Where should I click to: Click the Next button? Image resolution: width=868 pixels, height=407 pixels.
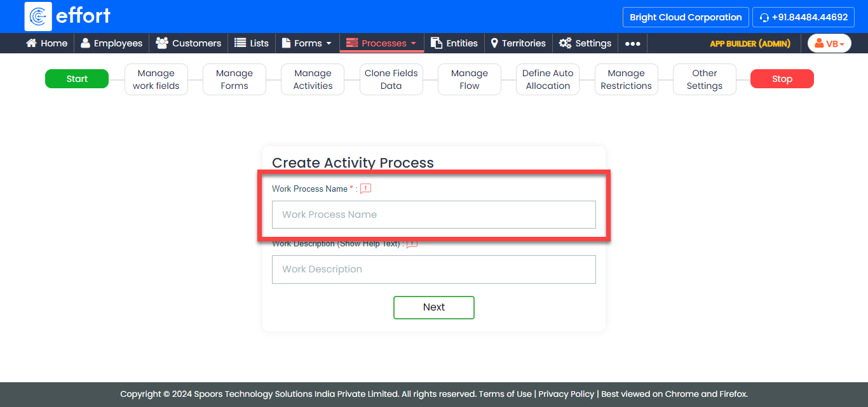click(434, 307)
